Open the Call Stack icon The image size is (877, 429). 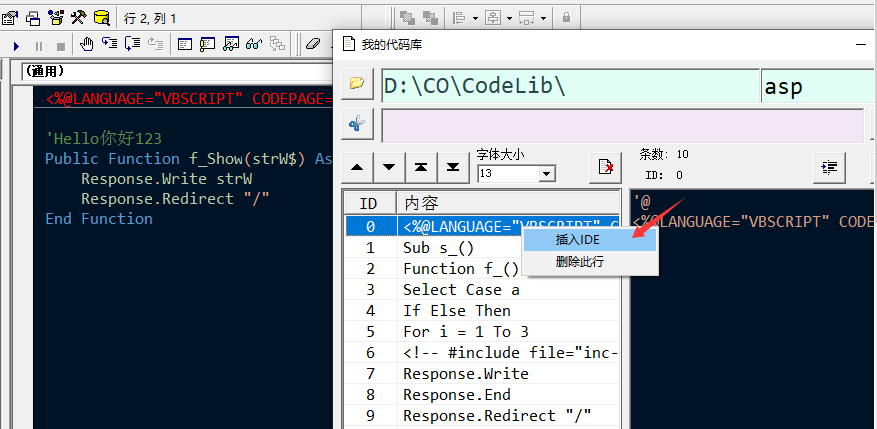point(277,44)
